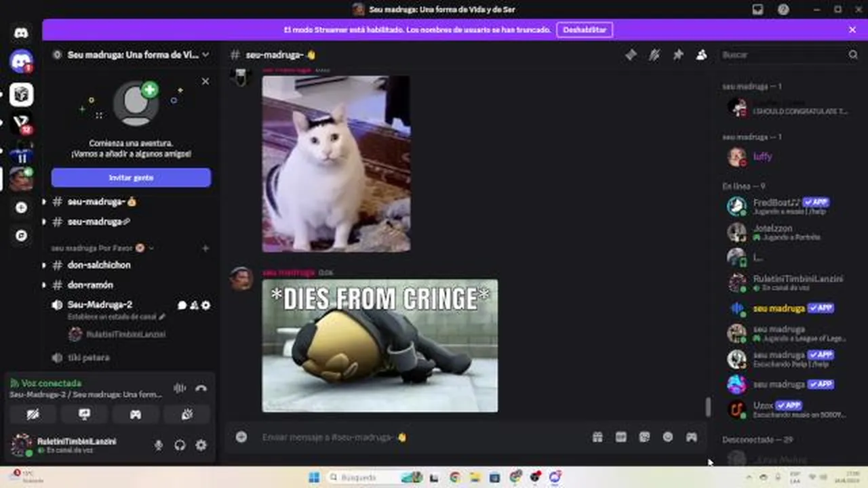Create invite for Seu-Madruga-2 channel

(194, 305)
